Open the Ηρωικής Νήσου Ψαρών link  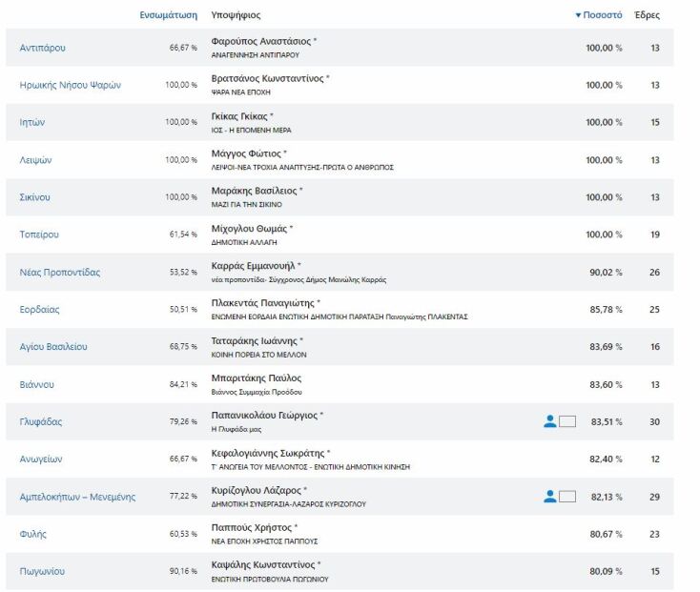tap(71, 85)
